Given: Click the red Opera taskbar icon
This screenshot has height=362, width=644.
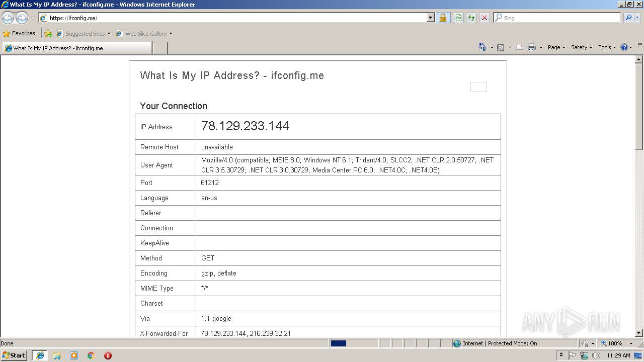Looking at the screenshot, I should [x=108, y=355].
